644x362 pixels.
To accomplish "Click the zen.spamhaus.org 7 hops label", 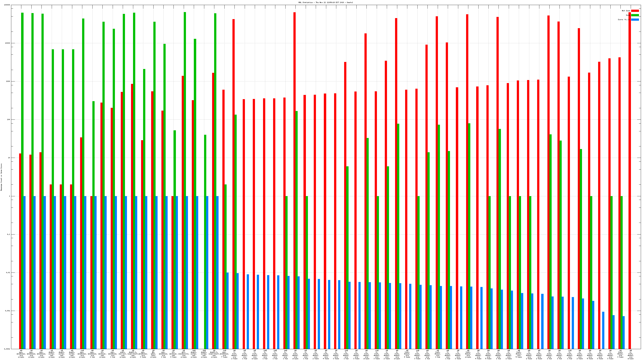I will 224,354.
